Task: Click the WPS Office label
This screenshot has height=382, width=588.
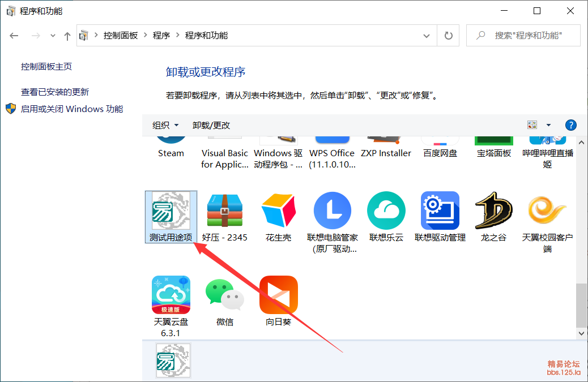Action: coord(332,159)
